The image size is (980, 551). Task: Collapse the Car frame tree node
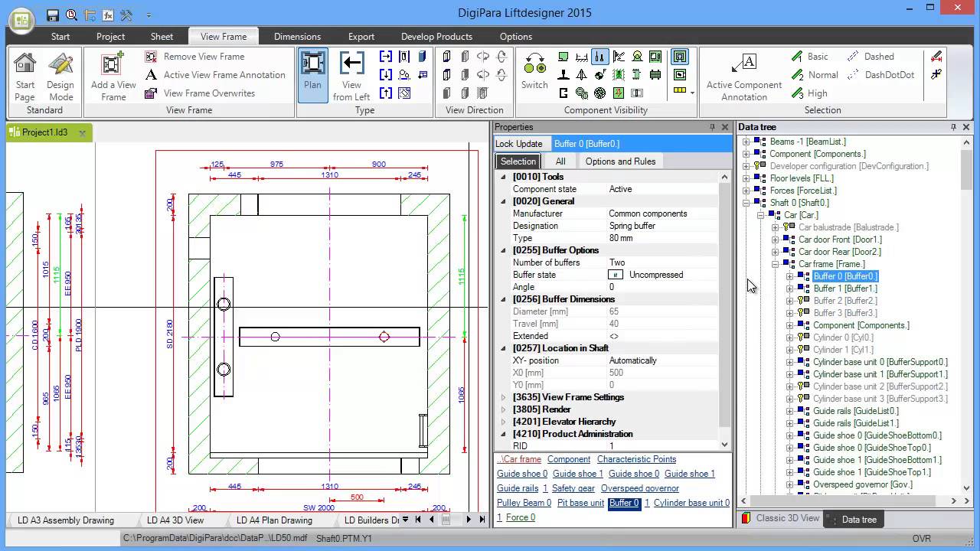(x=776, y=264)
